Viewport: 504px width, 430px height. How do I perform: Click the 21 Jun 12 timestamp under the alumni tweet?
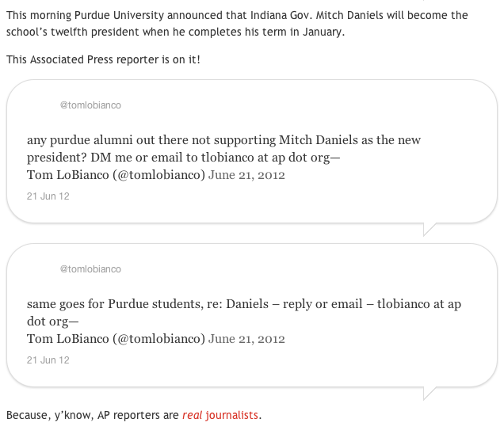[x=48, y=196]
